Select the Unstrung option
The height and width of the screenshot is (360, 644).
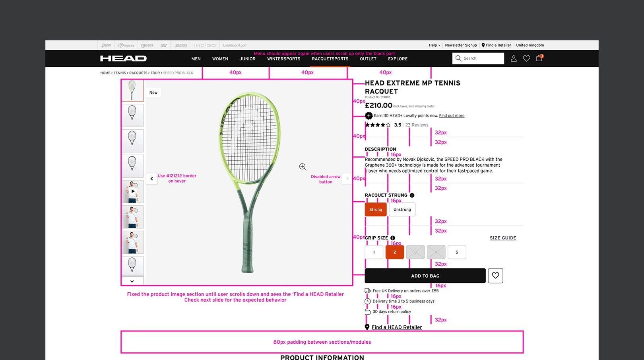(x=402, y=210)
